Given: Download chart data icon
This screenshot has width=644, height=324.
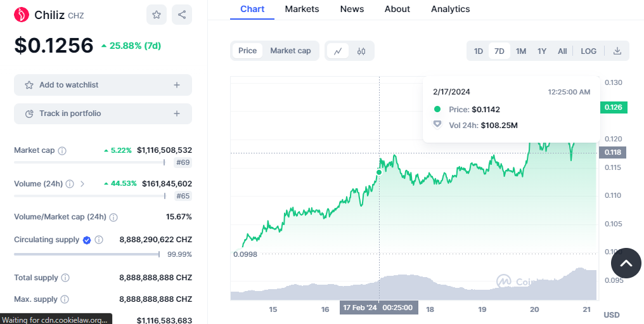Looking at the screenshot, I should (x=617, y=51).
